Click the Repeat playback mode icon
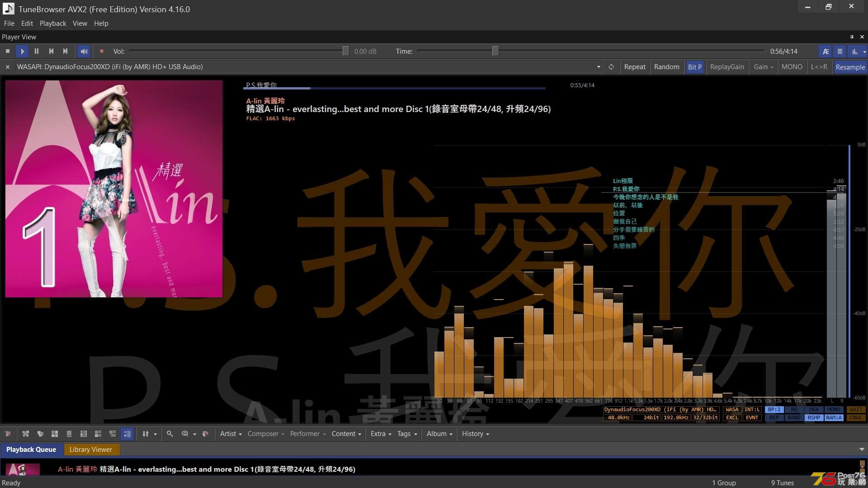 [x=634, y=66]
